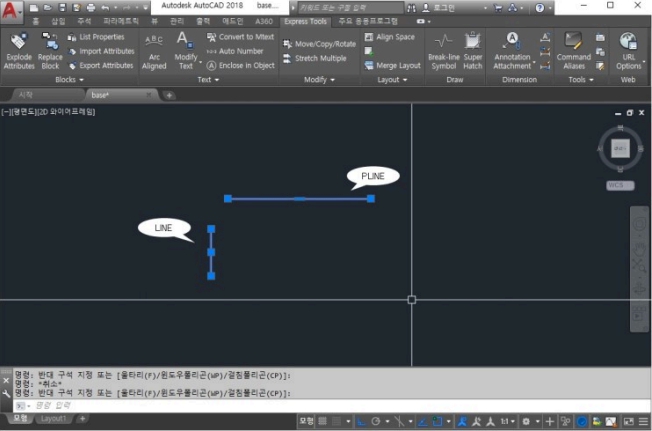
Task: Toggle hardware acceleration blue circle icon
Action: point(582,421)
